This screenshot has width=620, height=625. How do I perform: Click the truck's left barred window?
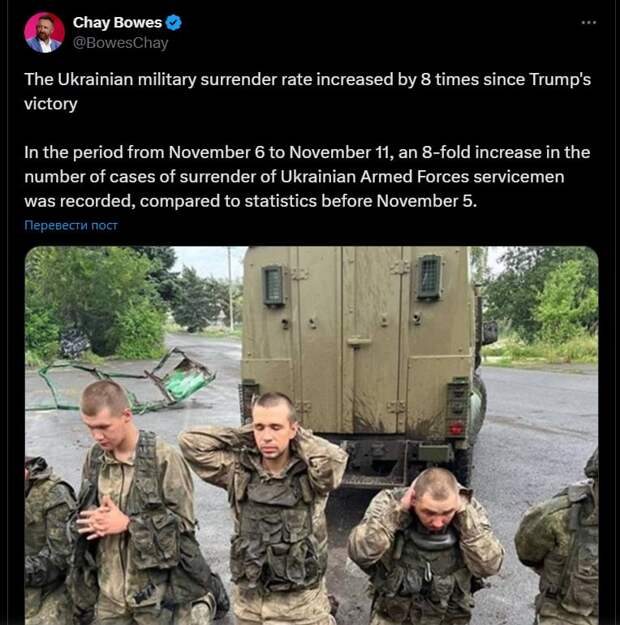274,285
